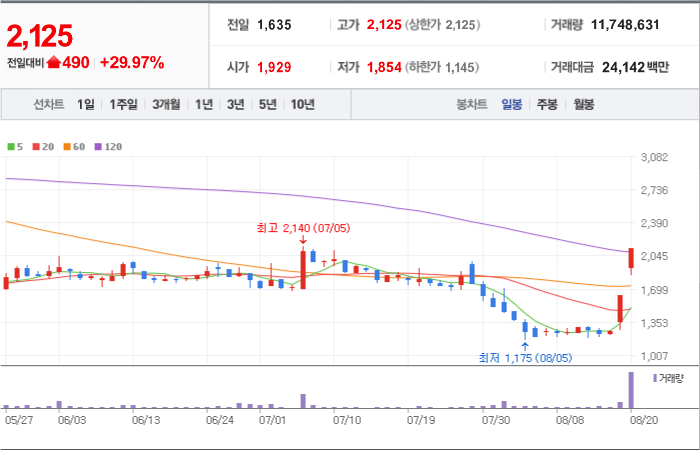Click the 선차트 label

[x=49, y=105]
